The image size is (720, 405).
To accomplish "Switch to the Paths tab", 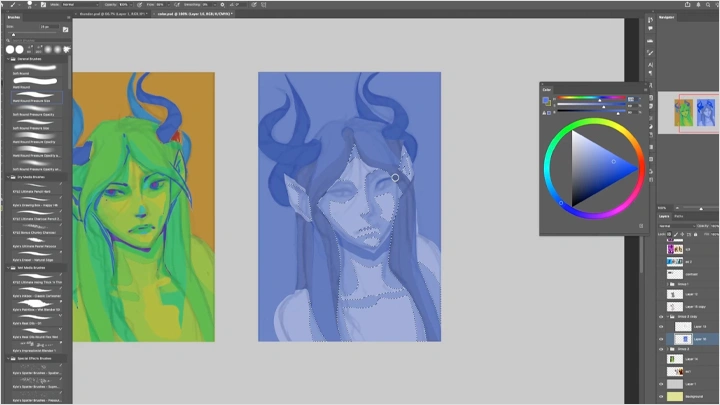I will point(679,216).
